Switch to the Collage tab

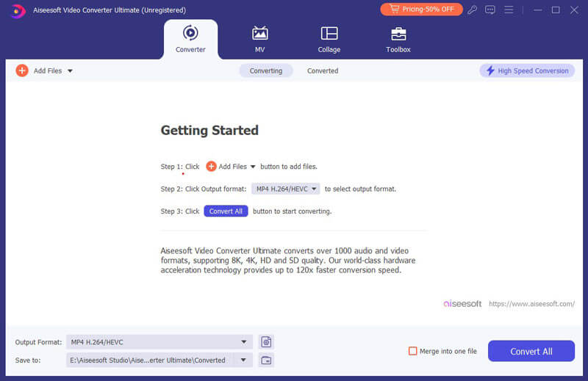[329, 39]
